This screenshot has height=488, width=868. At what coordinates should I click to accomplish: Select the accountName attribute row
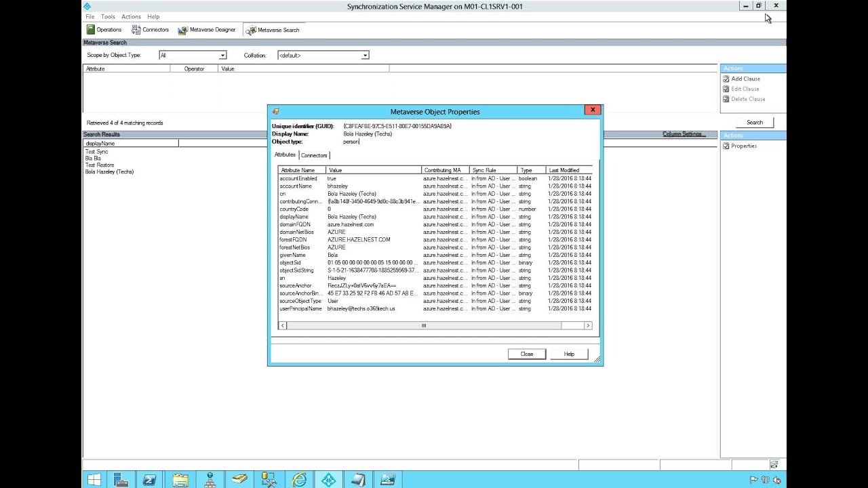click(435, 186)
